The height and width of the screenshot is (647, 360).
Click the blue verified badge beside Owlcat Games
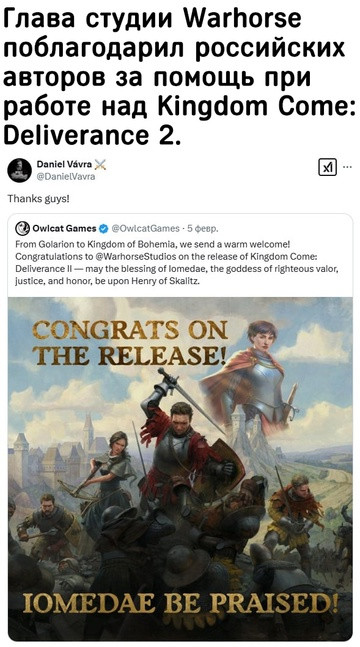pos(104,228)
